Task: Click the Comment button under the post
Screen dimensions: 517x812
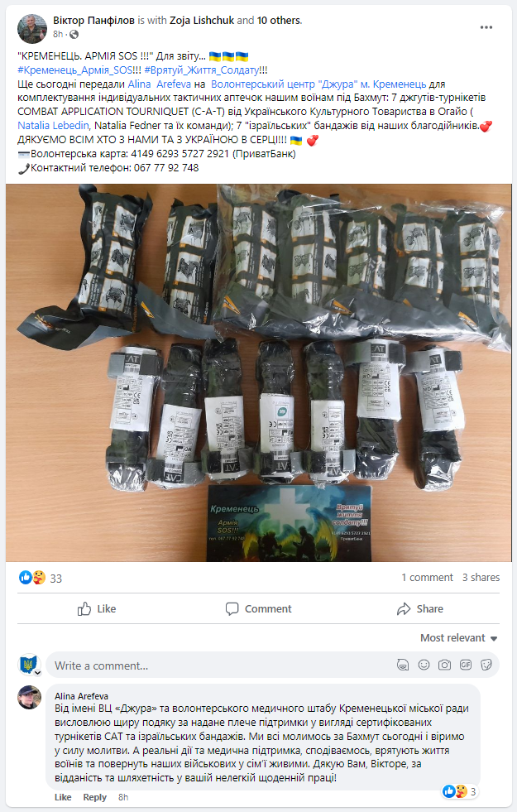Action: pos(259,609)
